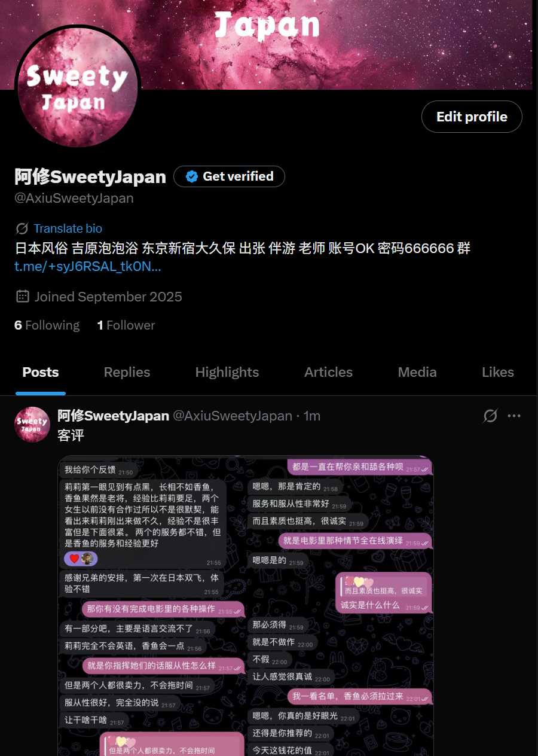The image size is (538, 756).
Task: Switch to the Highlights tab
Action: tap(227, 372)
